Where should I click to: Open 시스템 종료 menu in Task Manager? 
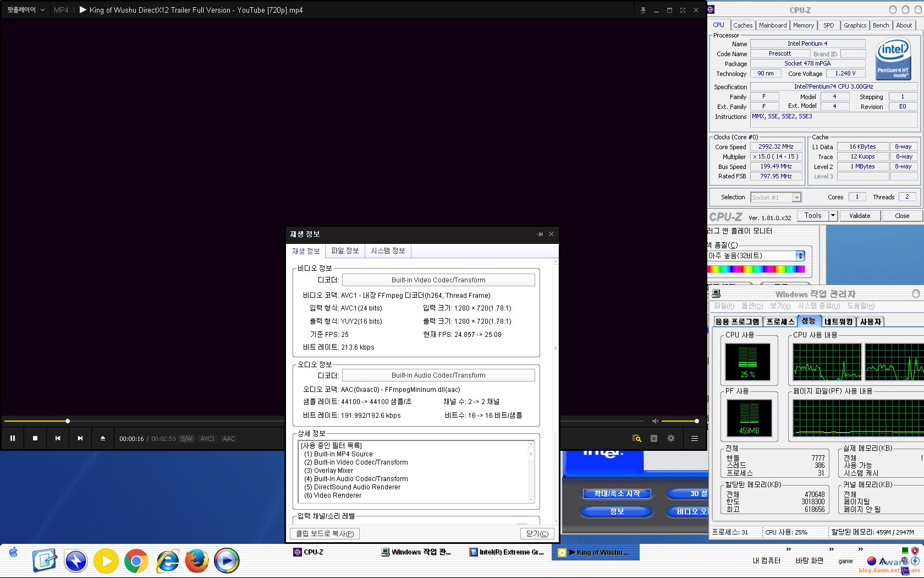point(818,306)
